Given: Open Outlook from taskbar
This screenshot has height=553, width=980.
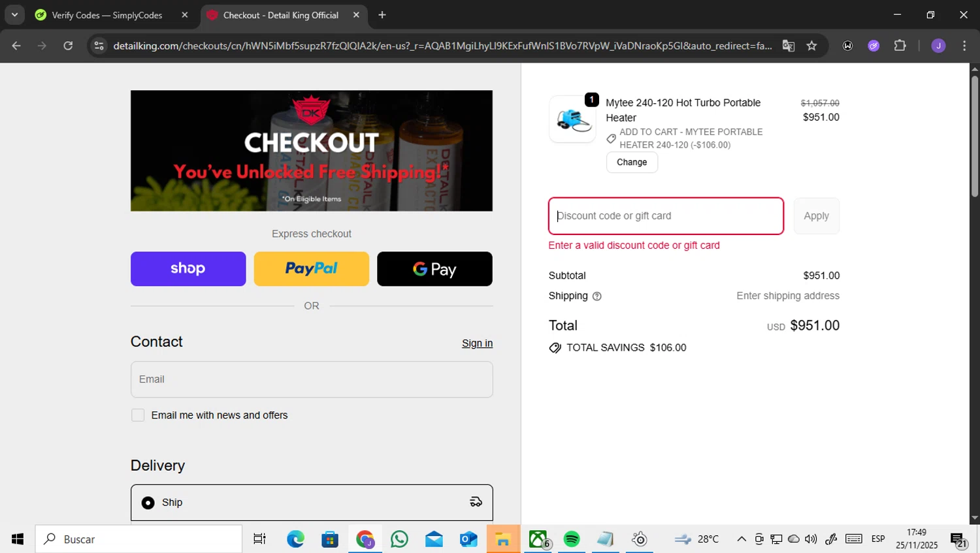Looking at the screenshot, I should coord(468,539).
